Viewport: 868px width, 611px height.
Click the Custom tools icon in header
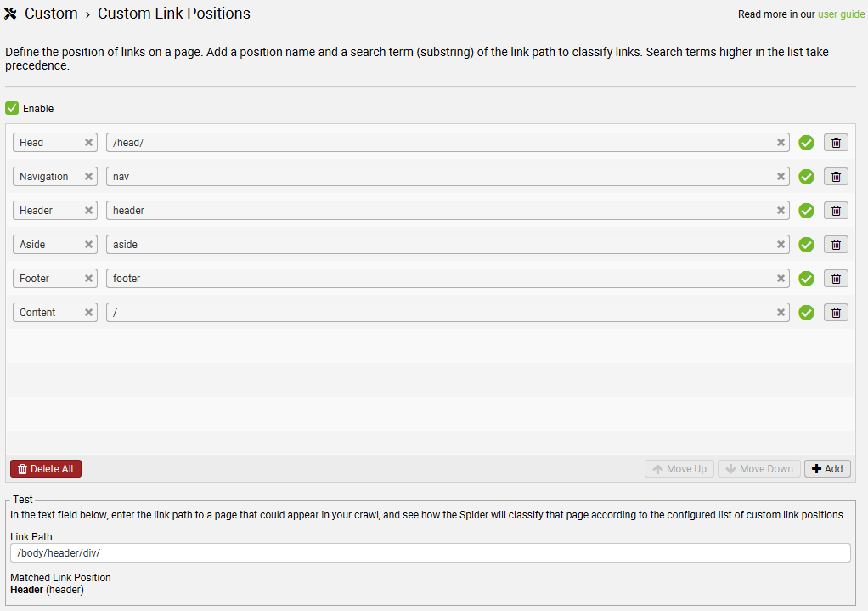click(10, 14)
